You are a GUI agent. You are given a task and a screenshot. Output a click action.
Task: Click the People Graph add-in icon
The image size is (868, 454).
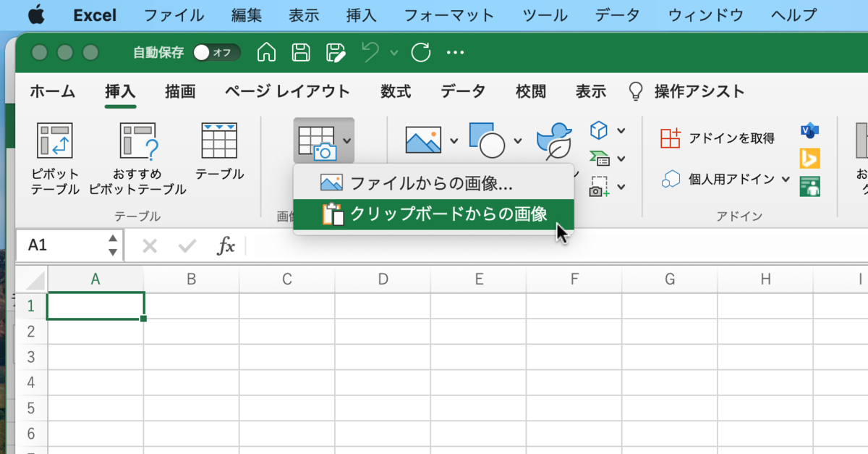click(x=809, y=186)
